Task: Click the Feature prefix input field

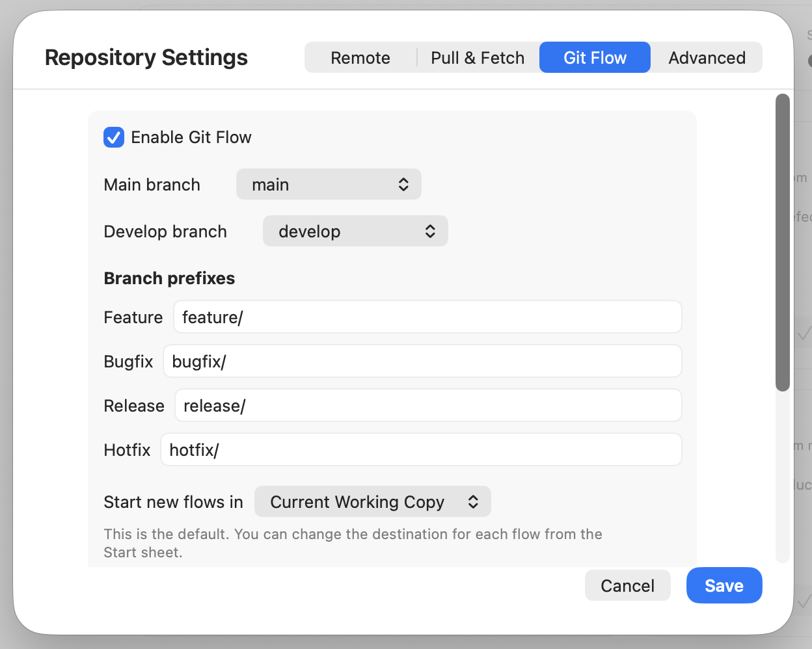Action: click(x=427, y=317)
